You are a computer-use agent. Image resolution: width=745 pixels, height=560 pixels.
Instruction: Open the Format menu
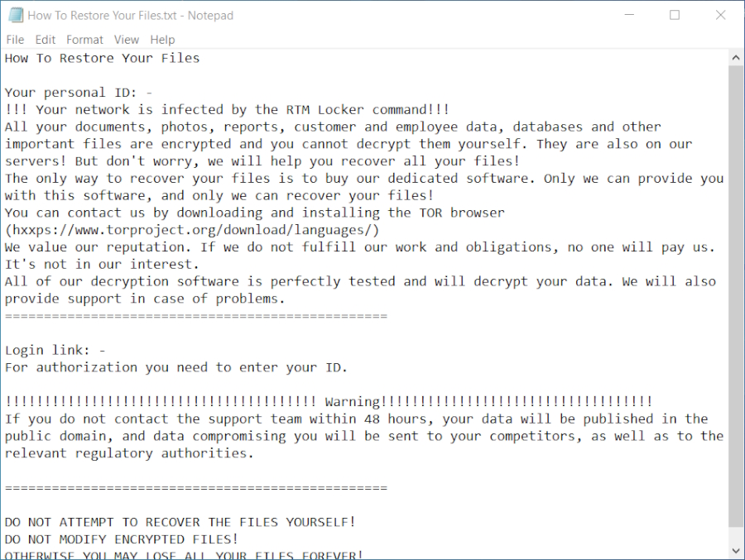84,40
